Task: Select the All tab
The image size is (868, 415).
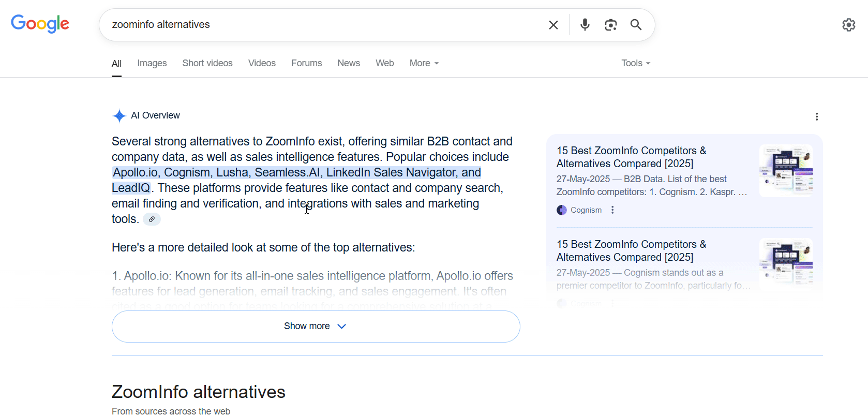Action: (116, 64)
